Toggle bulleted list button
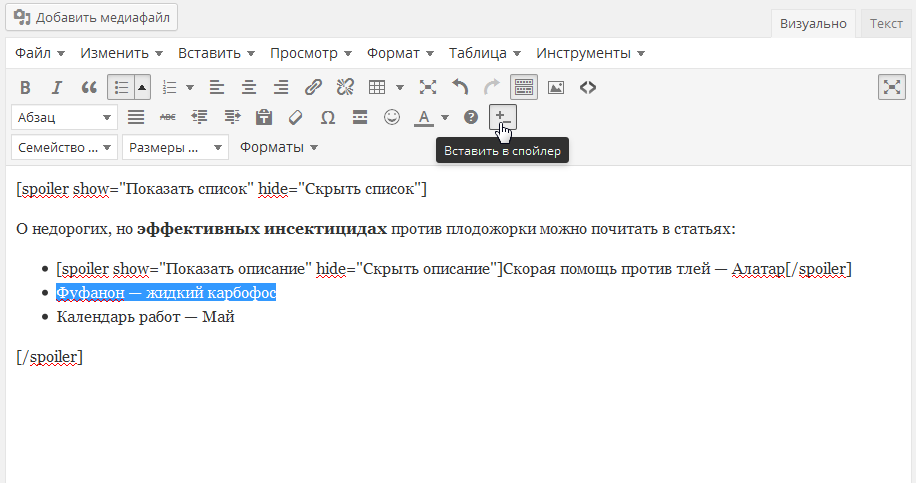The image size is (916, 483). (122, 88)
